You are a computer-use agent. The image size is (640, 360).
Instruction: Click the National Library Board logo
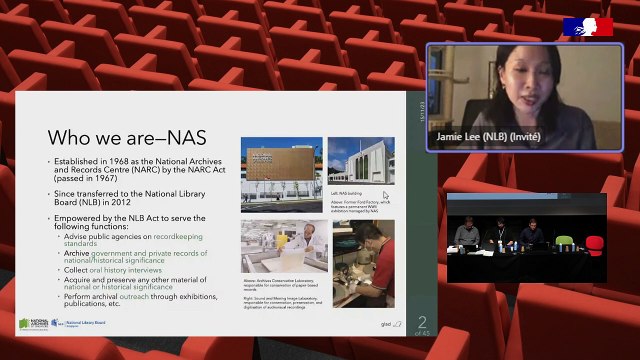click(x=78, y=323)
